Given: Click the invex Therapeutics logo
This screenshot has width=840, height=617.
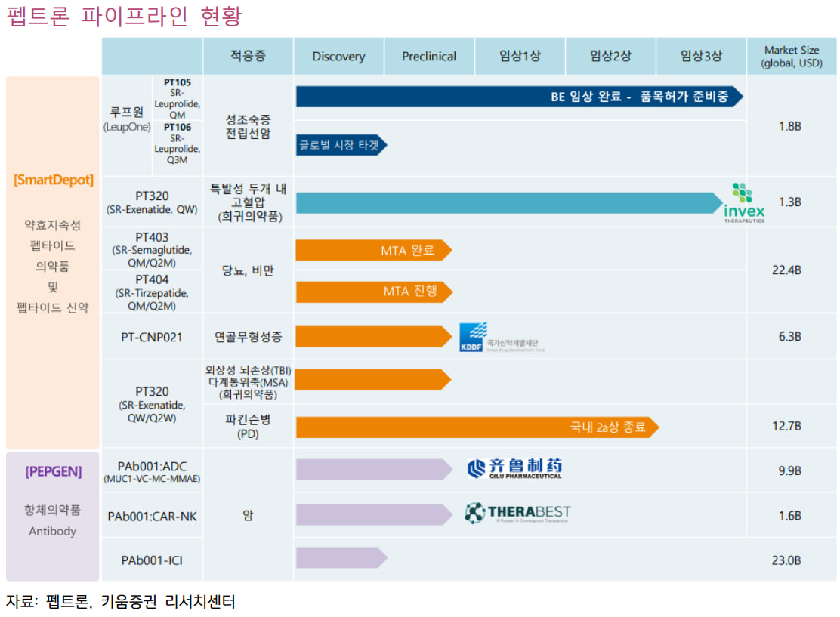Looking at the screenshot, I should (744, 202).
